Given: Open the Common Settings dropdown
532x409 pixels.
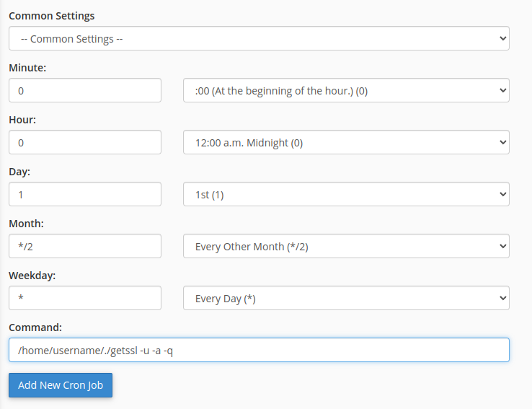Looking at the screenshot, I should (x=259, y=38).
